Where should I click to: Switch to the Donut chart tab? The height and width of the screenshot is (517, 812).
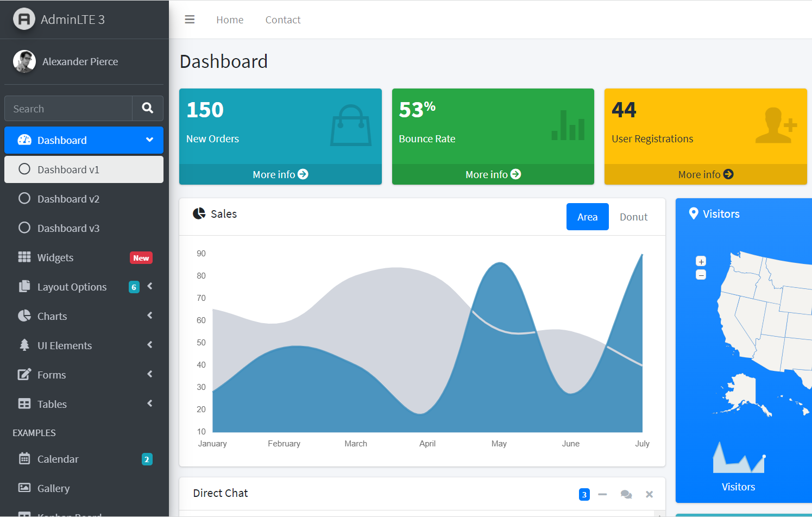pyautogui.click(x=634, y=217)
